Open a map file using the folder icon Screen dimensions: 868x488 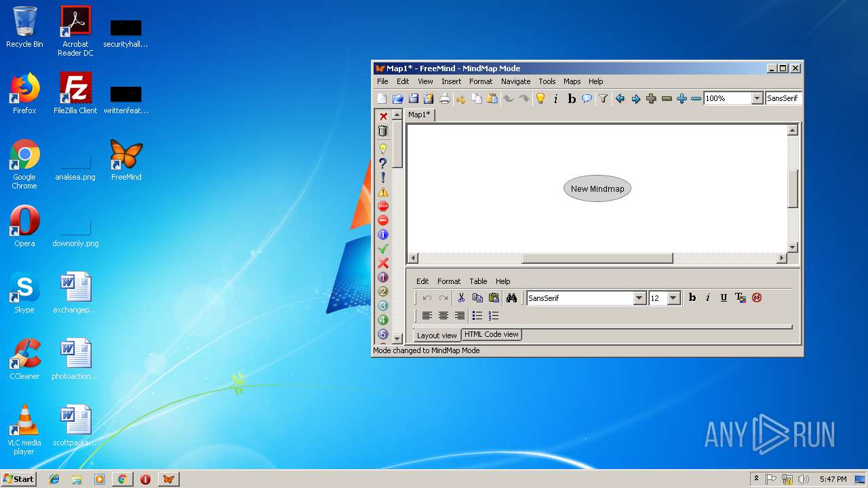coord(398,99)
